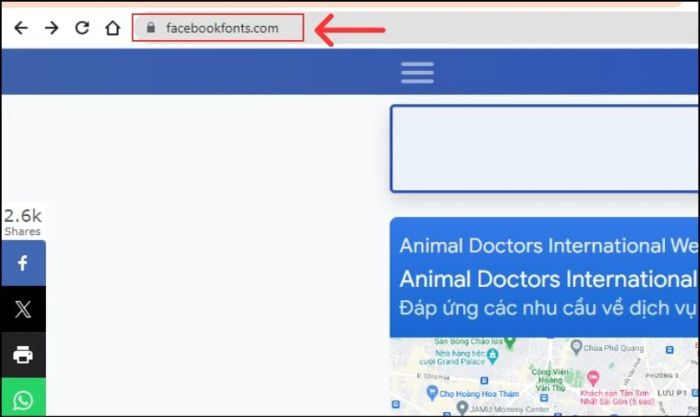
Task: Click inside the large empty text box
Action: pos(545,149)
